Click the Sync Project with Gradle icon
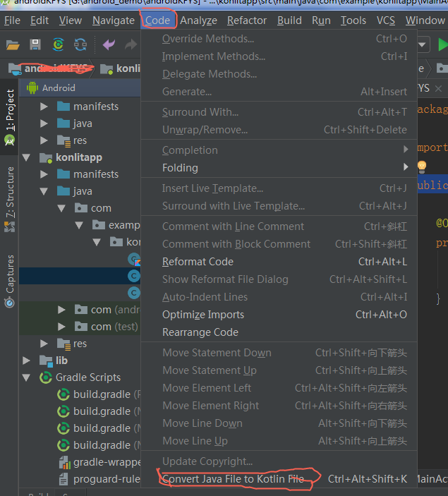This screenshot has height=496, width=448. (x=59, y=44)
